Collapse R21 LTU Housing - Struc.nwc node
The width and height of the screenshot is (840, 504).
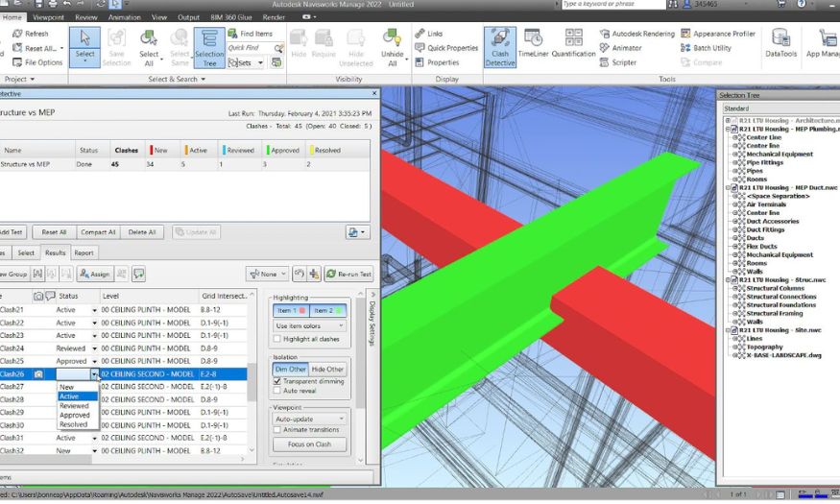tap(728, 280)
